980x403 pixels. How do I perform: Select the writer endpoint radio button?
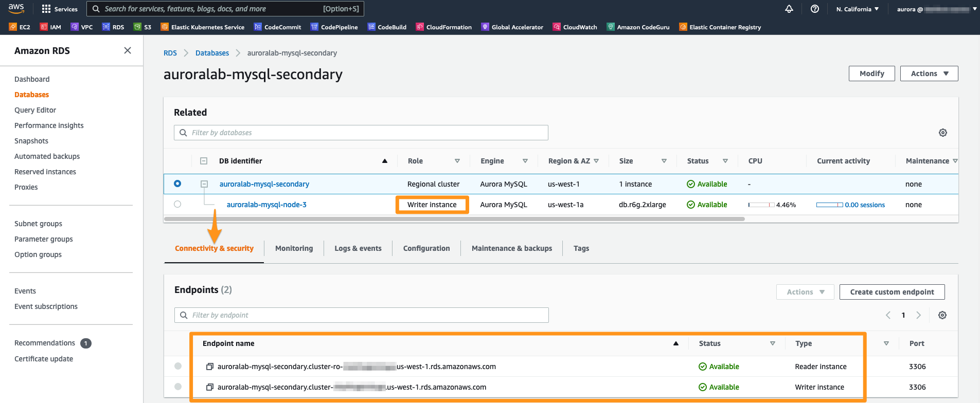point(178,387)
